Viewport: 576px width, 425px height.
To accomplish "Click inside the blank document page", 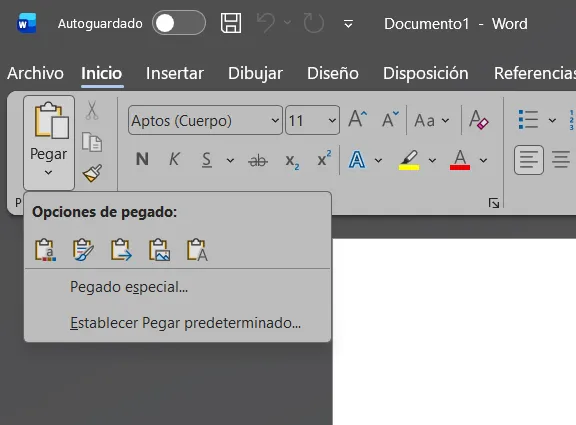I will [454, 332].
